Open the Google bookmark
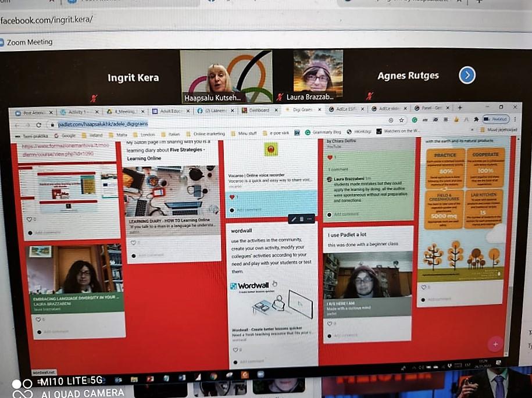This screenshot has height=398, width=532. [x=65, y=135]
